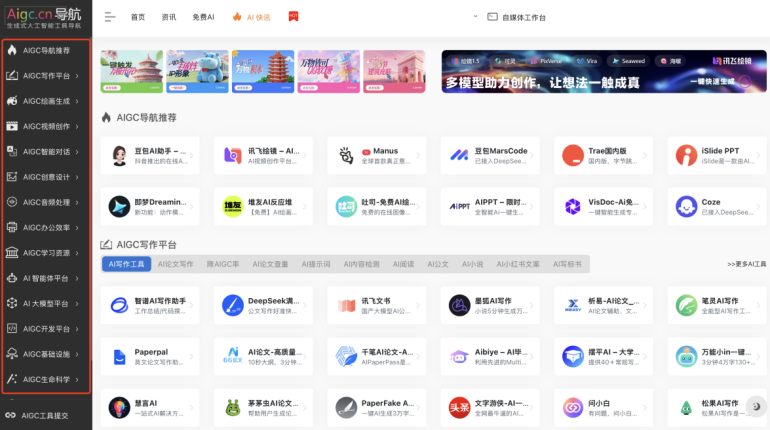Click the Coze robot logo icon
This screenshot has height=430, width=770.
tap(686, 207)
